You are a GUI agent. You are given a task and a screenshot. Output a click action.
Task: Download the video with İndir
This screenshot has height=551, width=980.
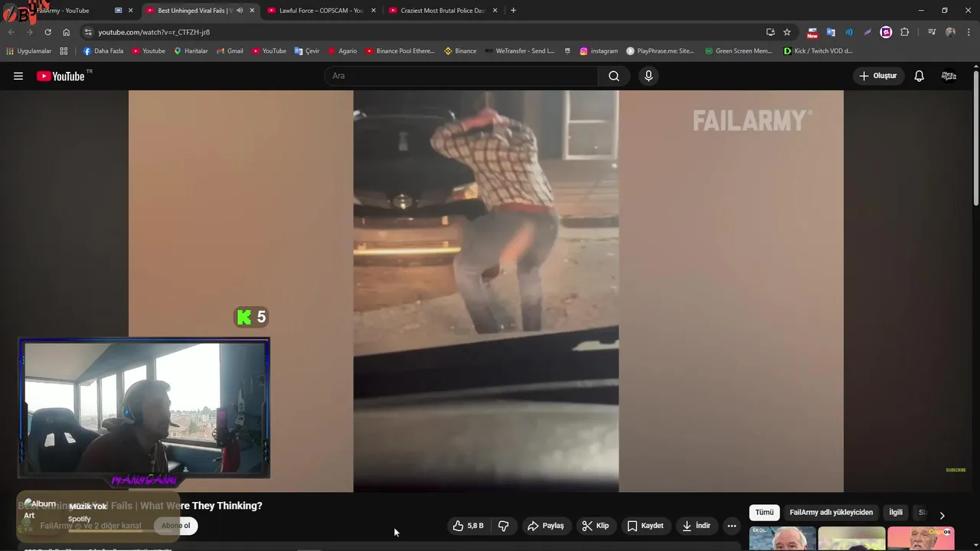pos(697,526)
